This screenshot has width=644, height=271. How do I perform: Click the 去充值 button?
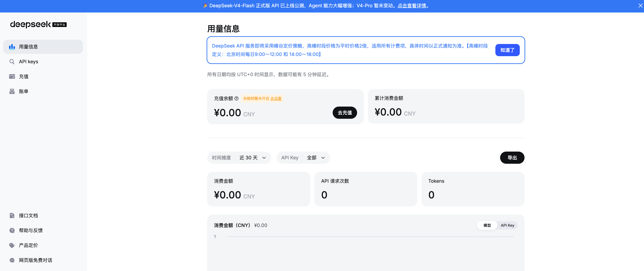click(345, 113)
